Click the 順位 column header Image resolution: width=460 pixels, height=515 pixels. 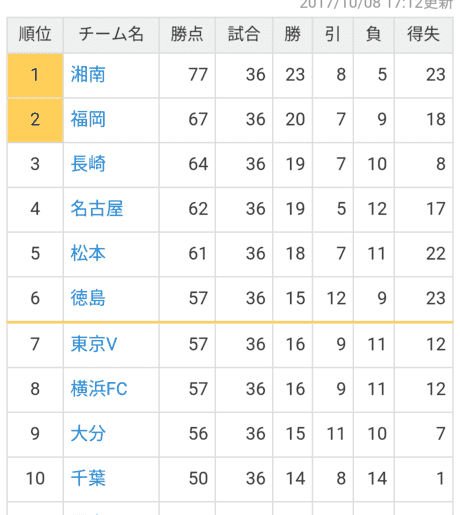pyautogui.click(x=35, y=35)
